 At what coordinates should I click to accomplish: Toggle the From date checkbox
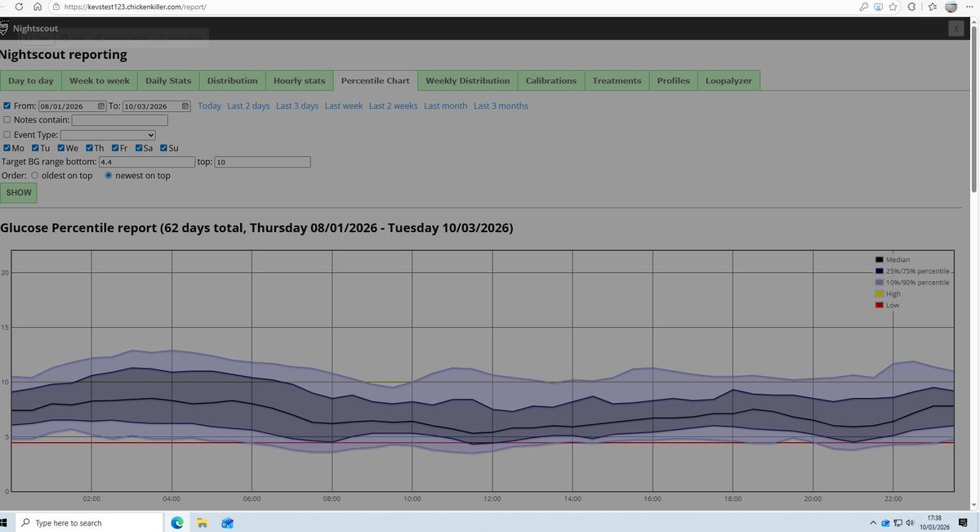click(x=7, y=105)
